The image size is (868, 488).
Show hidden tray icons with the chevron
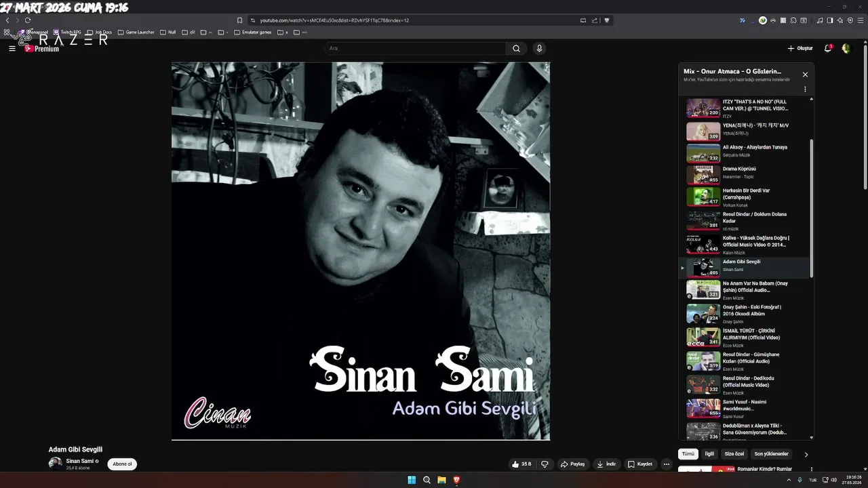(789, 480)
